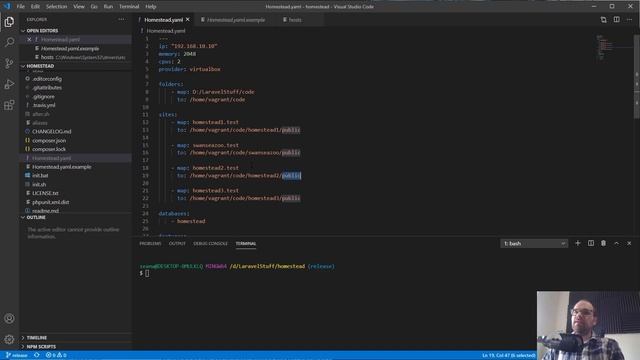Open the Edit menu
Screen dimensions: 640x360
(x=36, y=7)
